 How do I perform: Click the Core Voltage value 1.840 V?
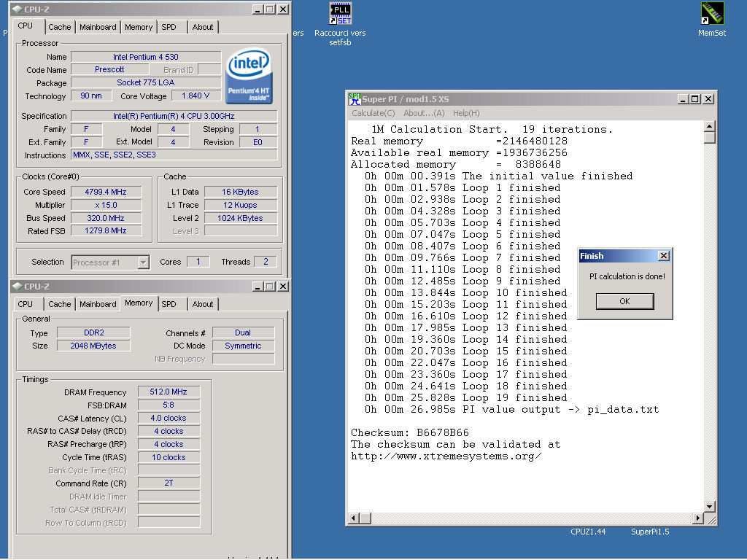(x=196, y=96)
